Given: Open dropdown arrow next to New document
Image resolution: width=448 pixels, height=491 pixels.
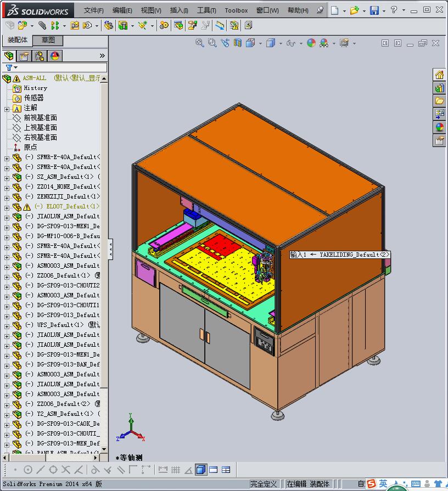Looking at the screenshot, I should point(344,11).
